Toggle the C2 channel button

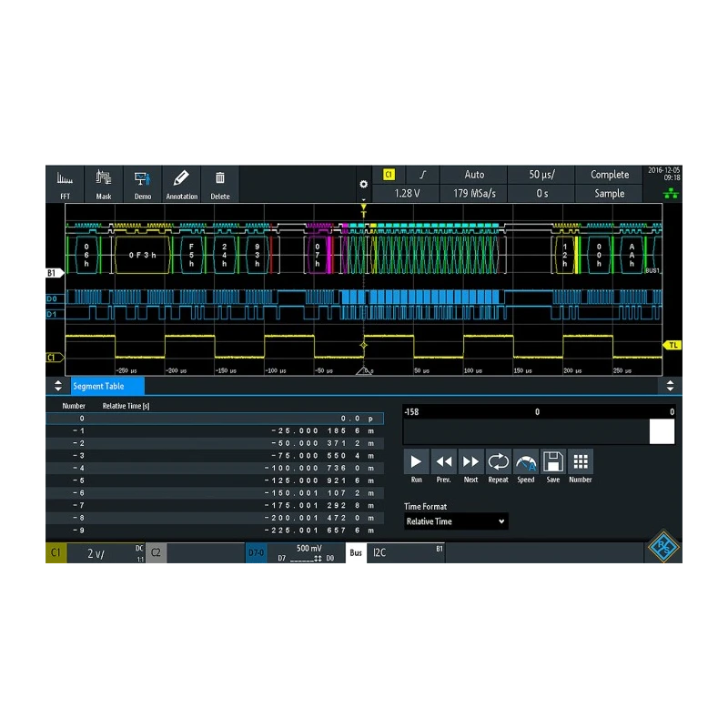point(157,552)
